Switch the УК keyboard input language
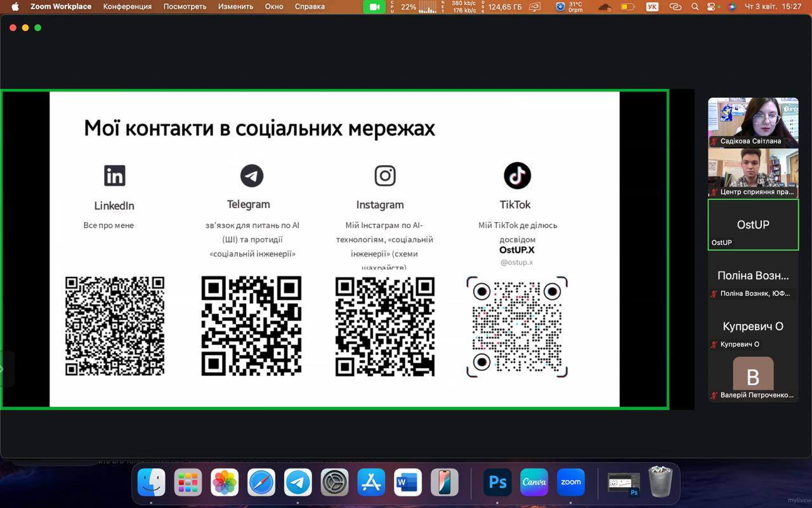 click(652, 7)
